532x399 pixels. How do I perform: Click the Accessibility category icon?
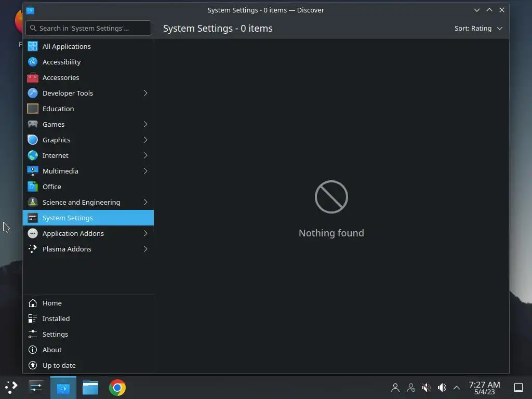tap(33, 62)
